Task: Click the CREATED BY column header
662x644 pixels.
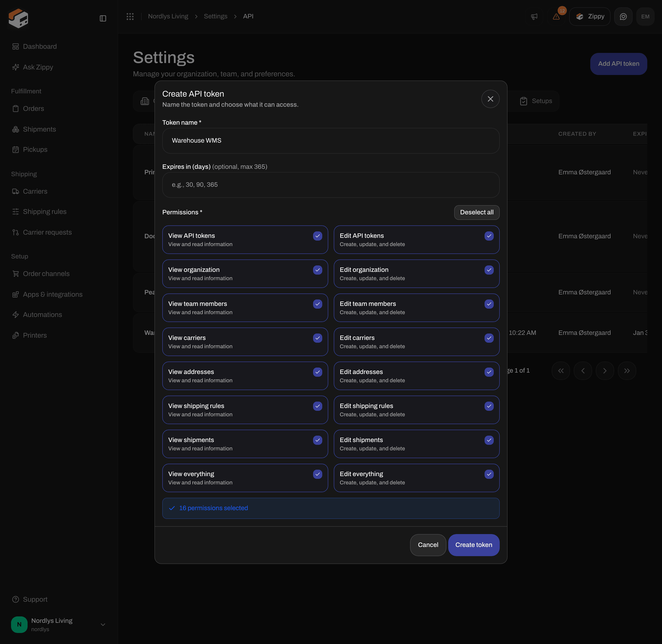Action: point(577,134)
